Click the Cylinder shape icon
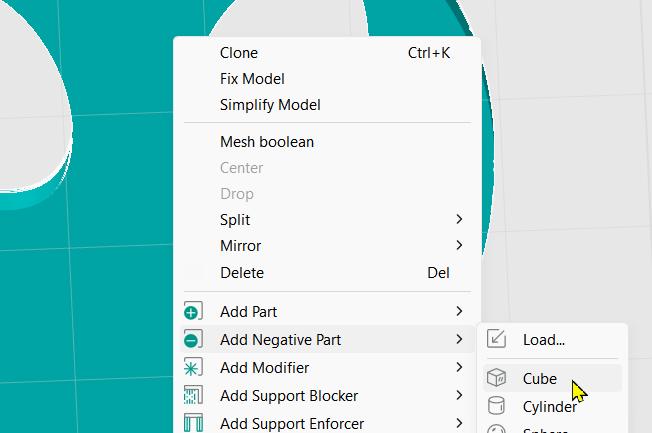This screenshot has height=433, width=652. pos(496,407)
